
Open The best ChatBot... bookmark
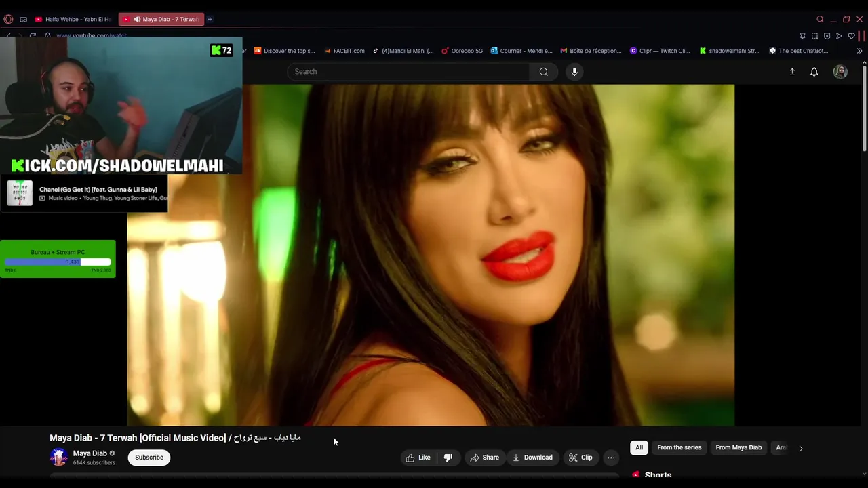point(799,51)
